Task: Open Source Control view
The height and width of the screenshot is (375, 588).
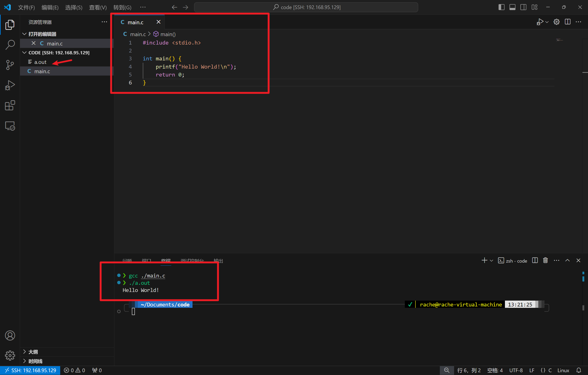Action: (10, 65)
